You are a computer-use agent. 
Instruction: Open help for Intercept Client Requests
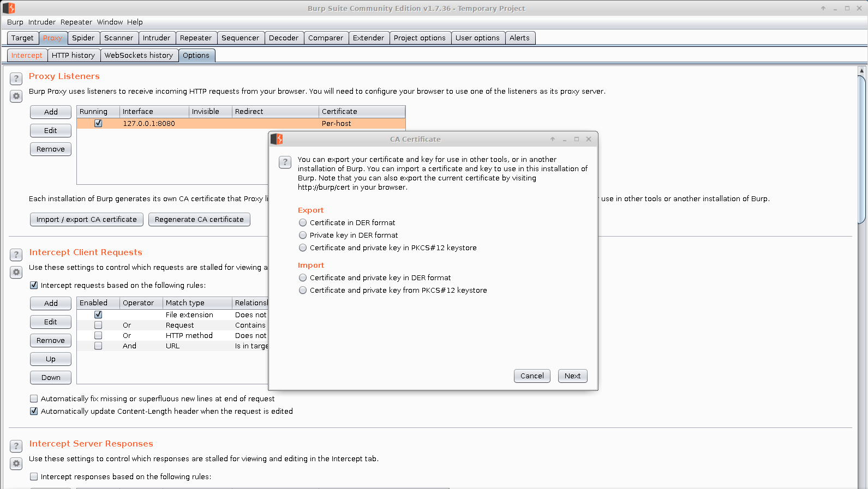(16, 255)
